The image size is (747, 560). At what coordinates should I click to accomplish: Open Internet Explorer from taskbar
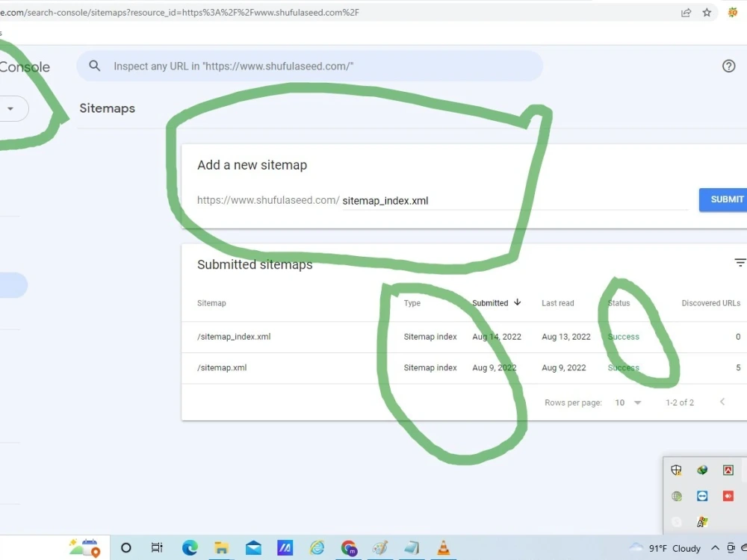317,547
